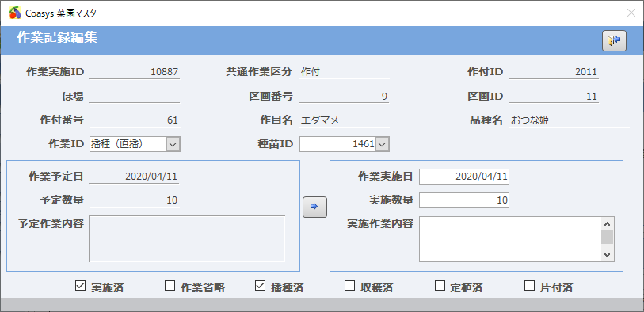Toggle the 実施済 checkbox
The width and height of the screenshot is (644, 312).
[x=80, y=285]
